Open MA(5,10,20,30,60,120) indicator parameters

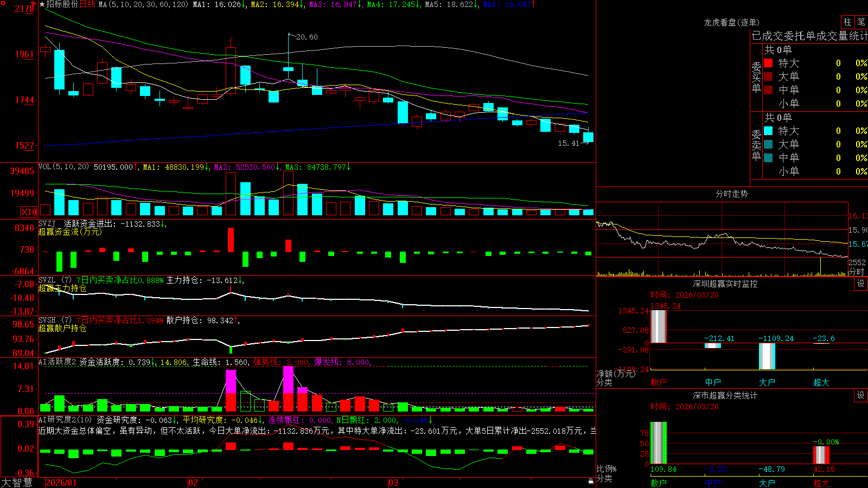[x=143, y=4]
